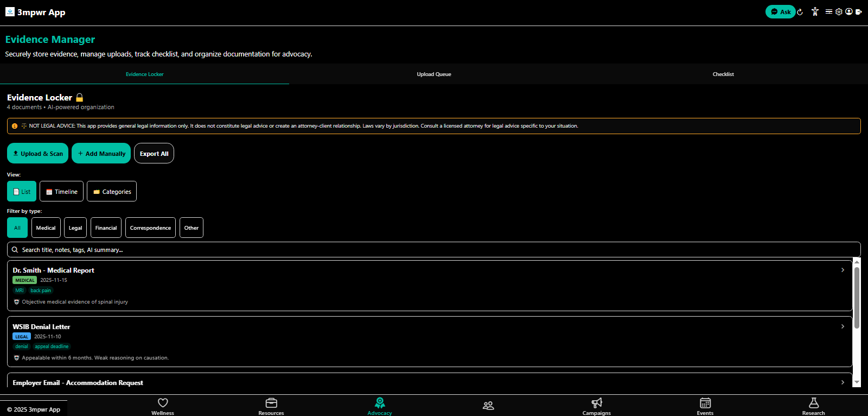Open the settings gear icon
The height and width of the screenshot is (416, 868).
(x=839, y=11)
